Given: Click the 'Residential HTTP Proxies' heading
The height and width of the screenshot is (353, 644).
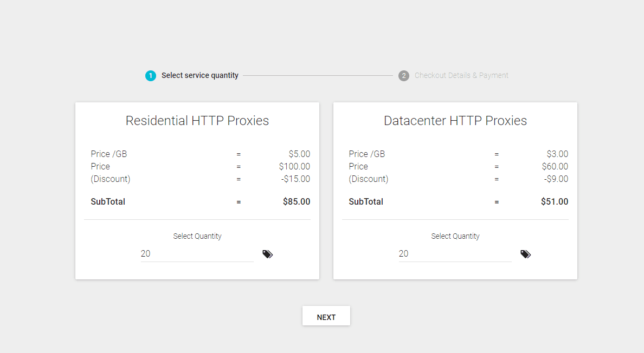Looking at the screenshot, I should (197, 121).
